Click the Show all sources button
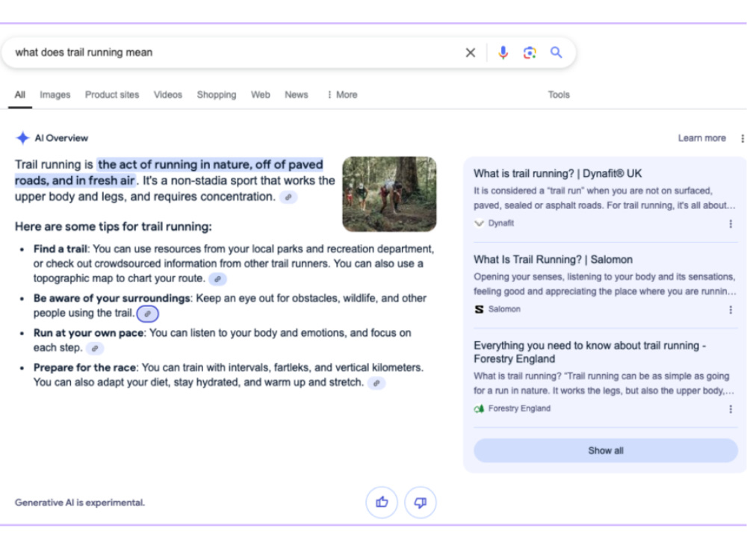The image size is (747, 560). [606, 450]
